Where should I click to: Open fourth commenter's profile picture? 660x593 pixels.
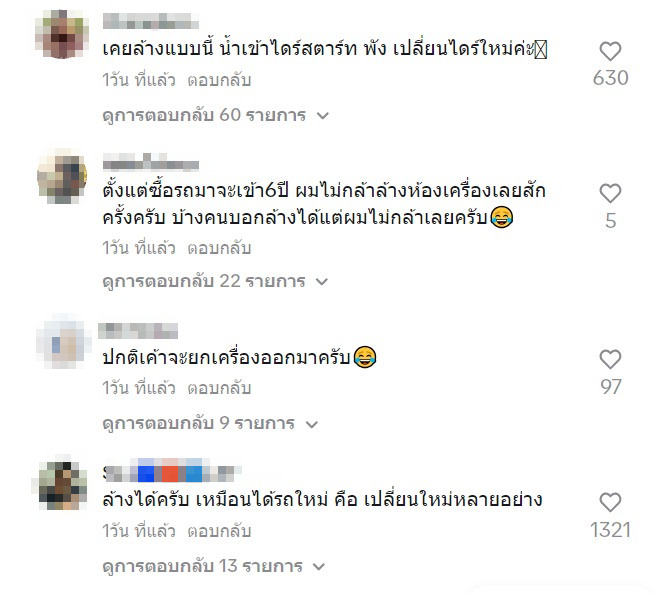[59, 483]
